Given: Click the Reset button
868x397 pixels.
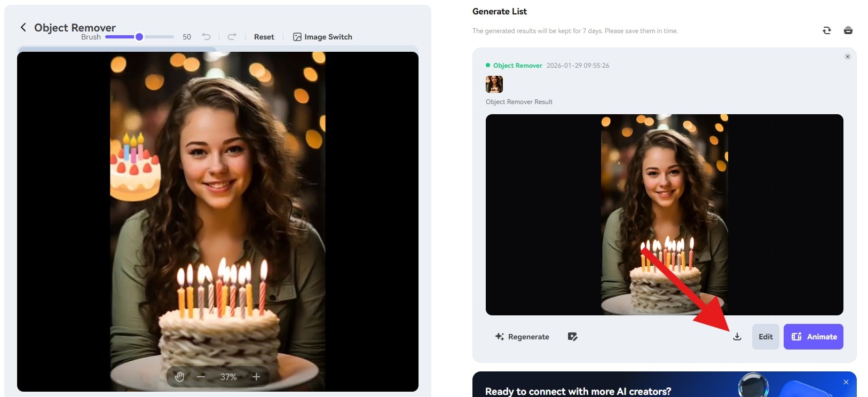Looking at the screenshot, I should coord(264,37).
